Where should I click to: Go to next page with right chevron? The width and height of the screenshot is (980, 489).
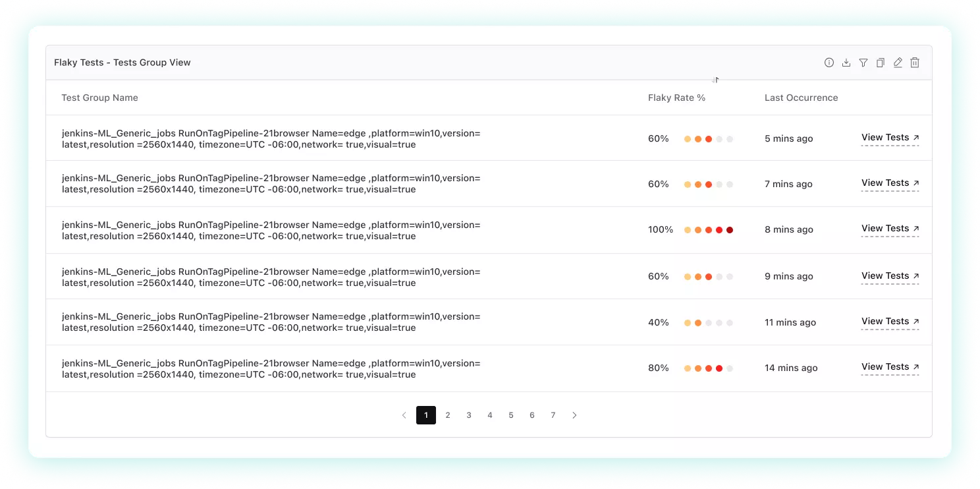[574, 415]
